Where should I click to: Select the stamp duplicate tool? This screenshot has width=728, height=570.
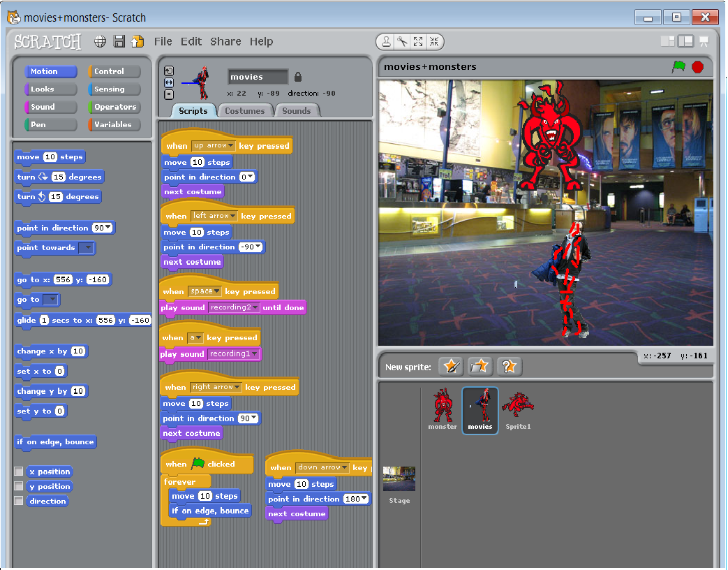(387, 41)
